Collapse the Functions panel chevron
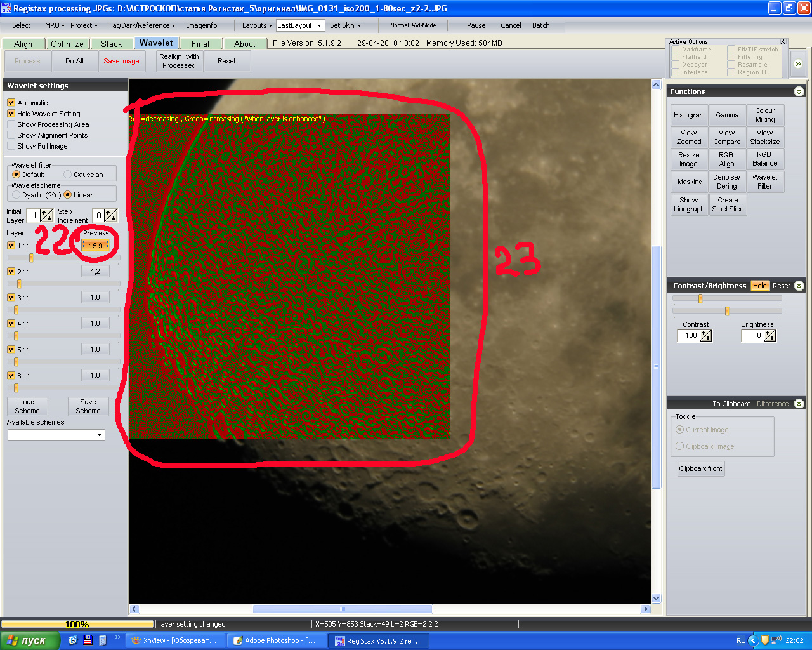 [x=799, y=91]
